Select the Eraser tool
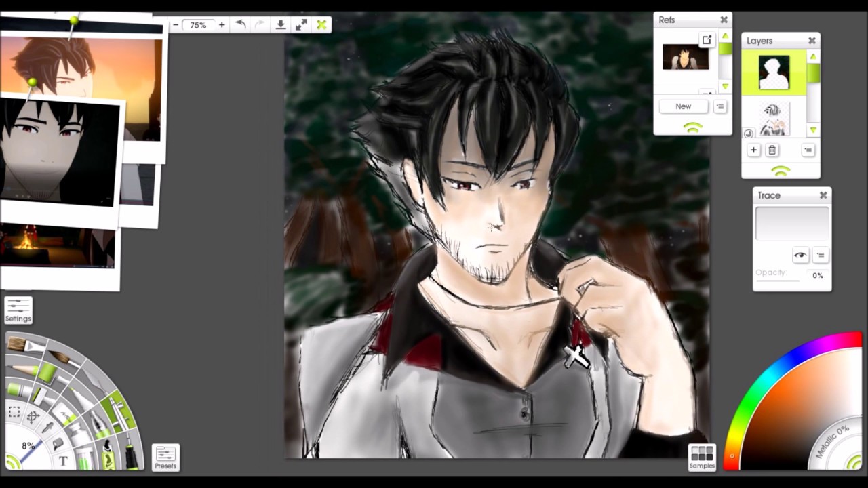868x488 pixels. [x=64, y=414]
